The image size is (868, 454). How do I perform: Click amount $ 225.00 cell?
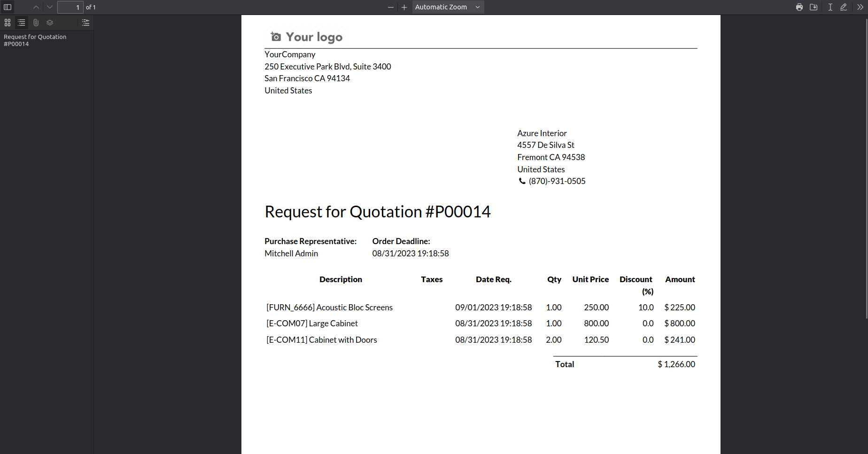click(680, 308)
